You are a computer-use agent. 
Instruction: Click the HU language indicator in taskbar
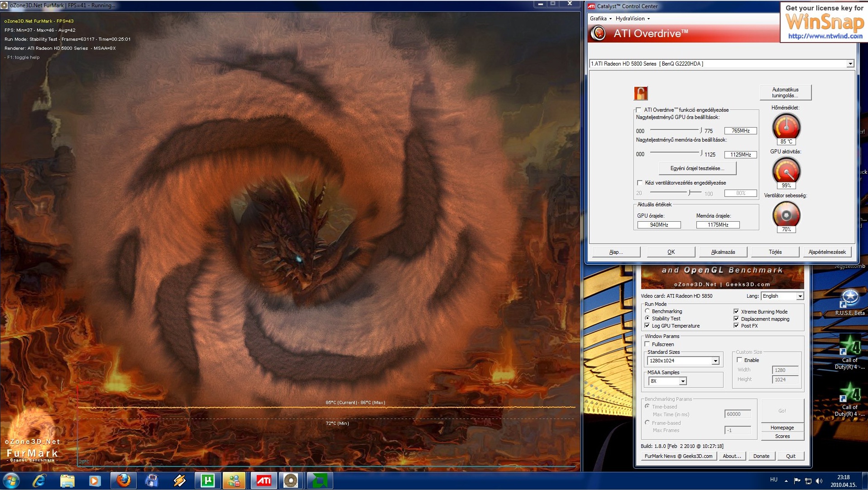[x=774, y=480]
